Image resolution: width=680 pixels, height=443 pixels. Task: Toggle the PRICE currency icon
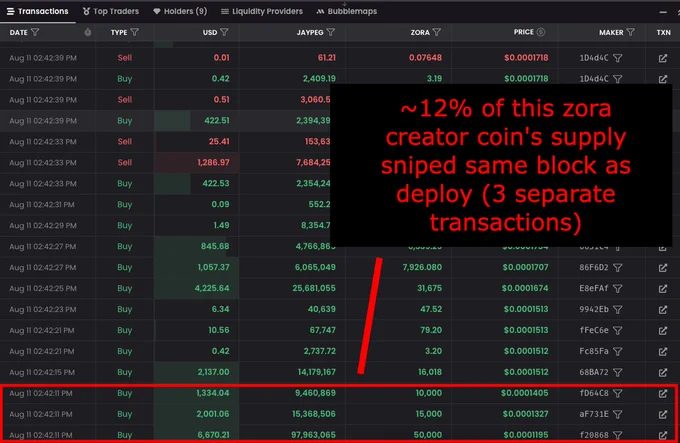click(541, 32)
